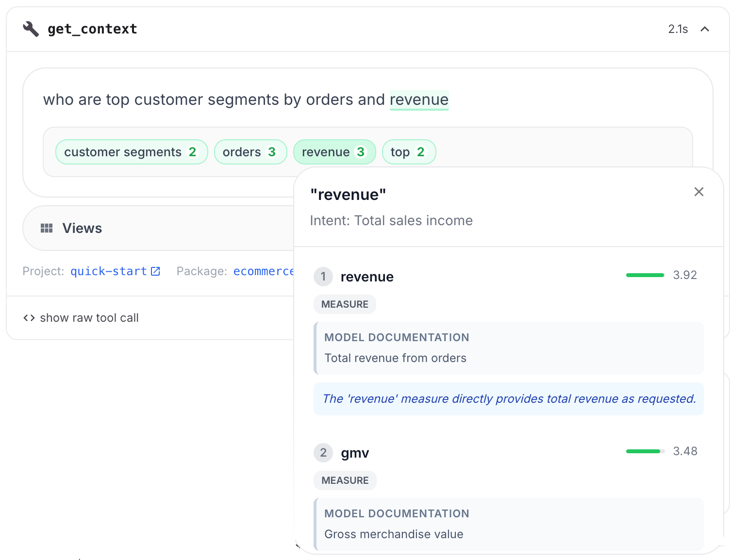Open the ecommerce package link
Viewport: 732px width, 560px height.
(264, 271)
